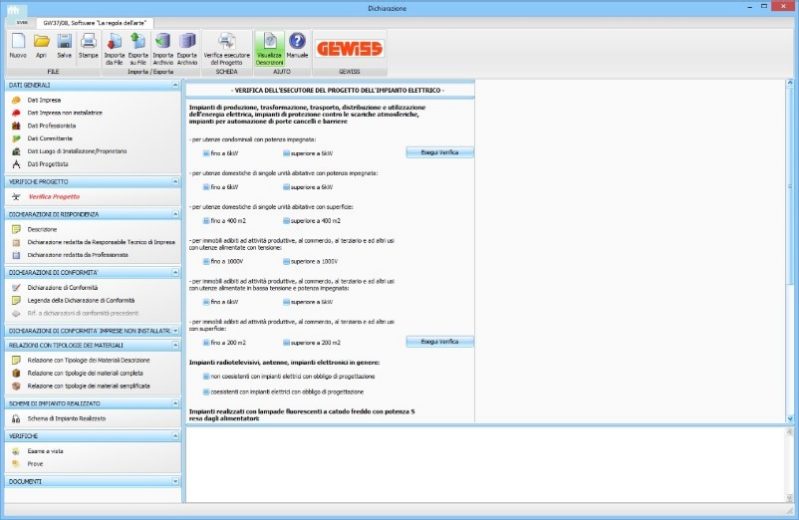Check 'fino a 400 m2' checkbox
799x520 pixels.
pyautogui.click(x=206, y=221)
